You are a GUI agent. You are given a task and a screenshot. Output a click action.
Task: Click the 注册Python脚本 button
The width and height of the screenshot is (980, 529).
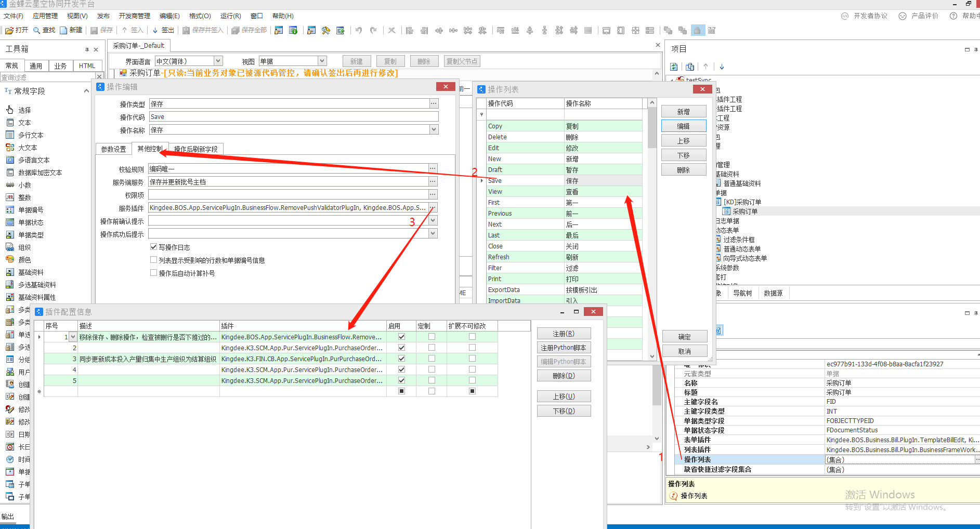coord(564,348)
